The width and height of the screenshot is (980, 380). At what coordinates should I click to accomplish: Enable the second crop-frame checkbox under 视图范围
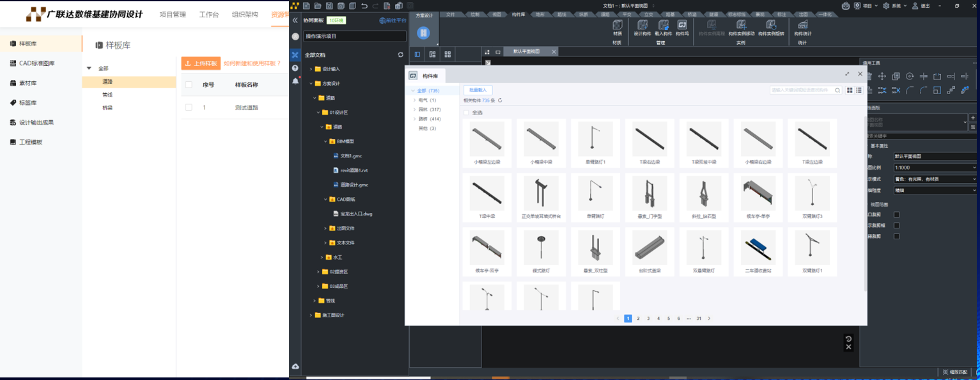pos(896,225)
